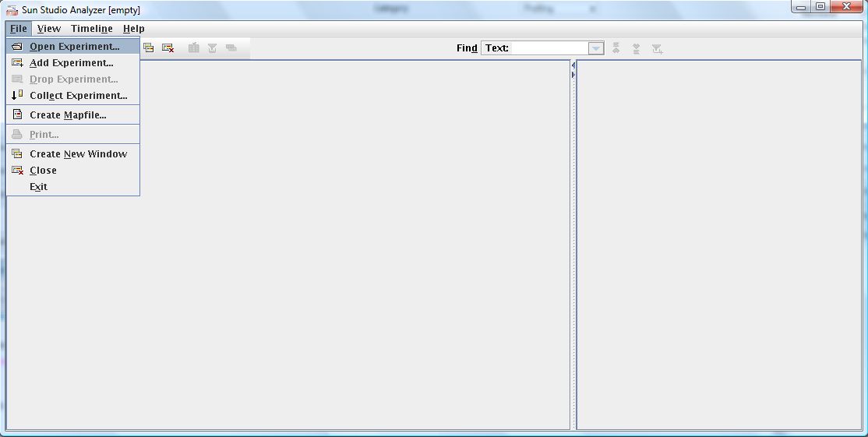Image resolution: width=868 pixels, height=437 pixels.
Task: Click the Add Experiment icon in menu
Action: (17, 63)
